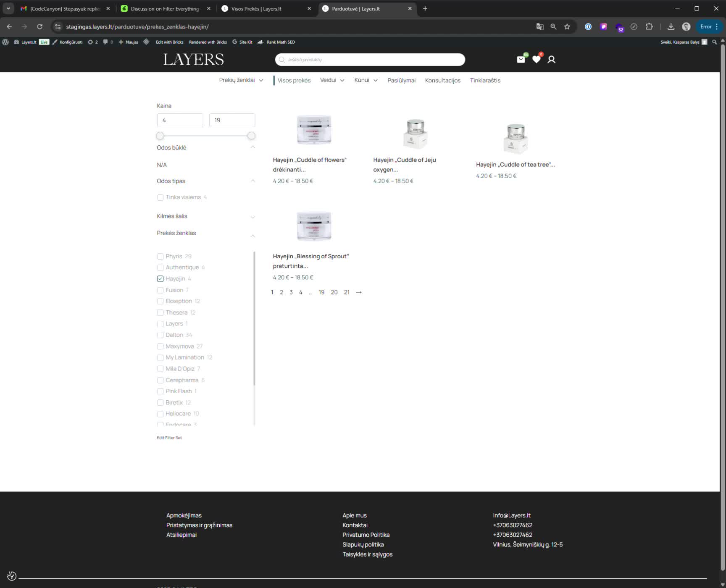Select the Visos prekės menu item
This screenshot has height=588, width=726.
[x=294, y=80]
